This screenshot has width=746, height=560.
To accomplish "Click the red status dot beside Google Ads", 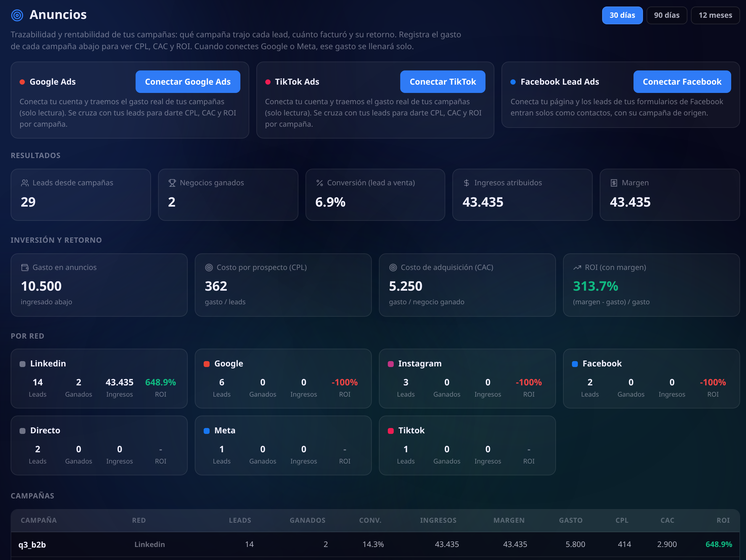I will (x=22, y=82).
